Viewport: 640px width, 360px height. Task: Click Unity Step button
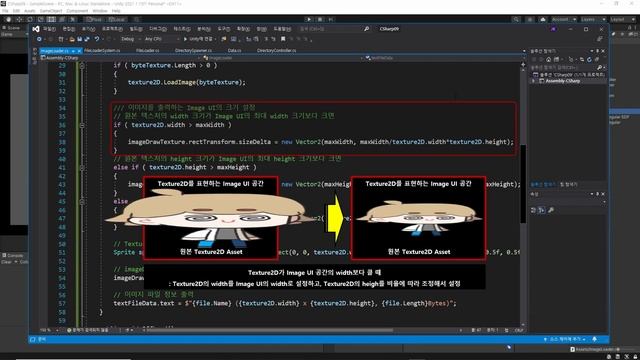coord(331,19)
